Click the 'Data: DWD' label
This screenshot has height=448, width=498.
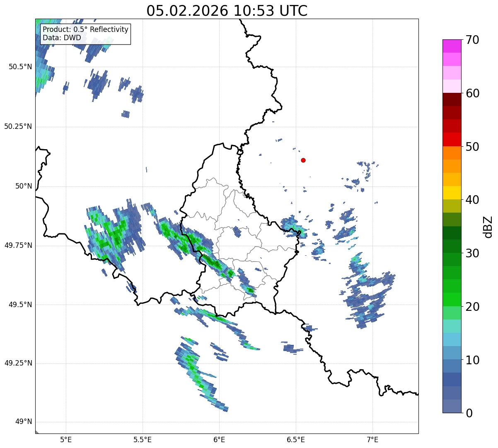(x=62, y=38)
